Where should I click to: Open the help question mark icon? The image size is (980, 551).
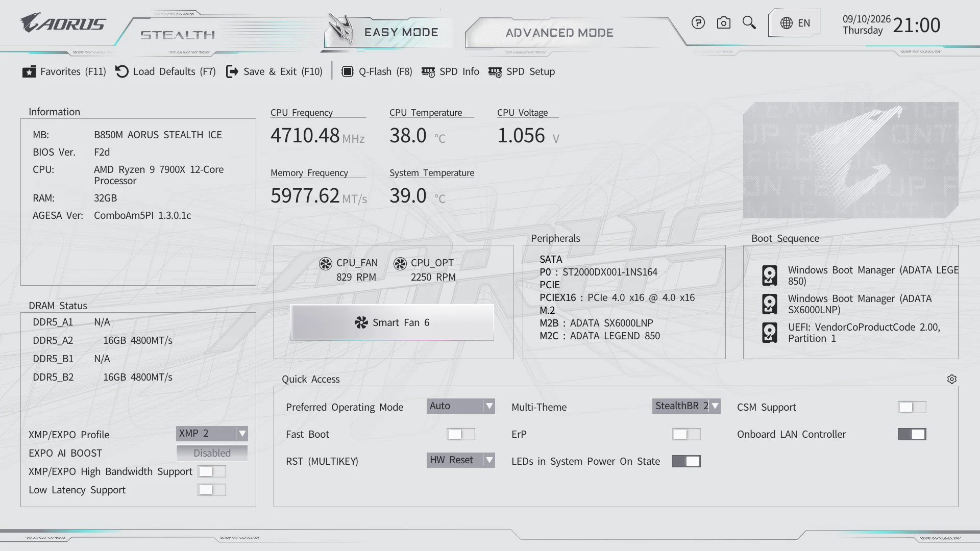tap(698, 23)
